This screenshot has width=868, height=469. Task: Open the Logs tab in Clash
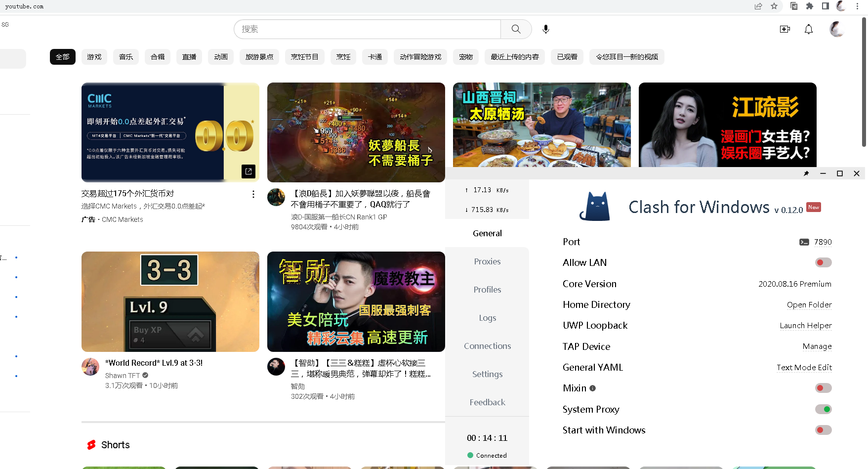click(x=487, y=318)
